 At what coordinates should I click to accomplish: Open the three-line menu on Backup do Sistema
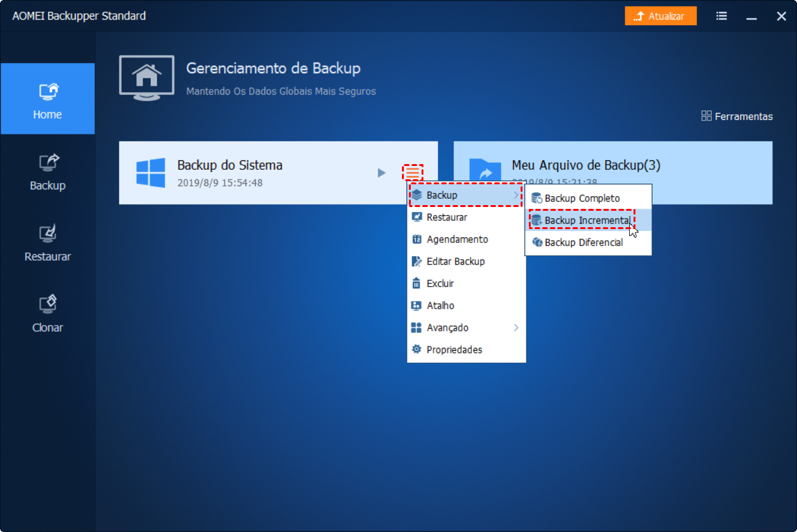(412, 172)
